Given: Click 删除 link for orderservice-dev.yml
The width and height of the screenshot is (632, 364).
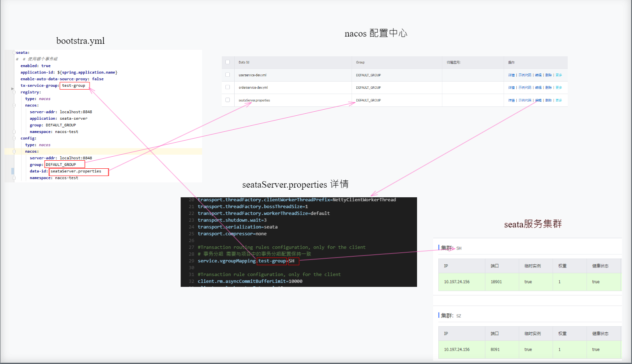Looking at the screenshot, I should tap(548, 88).
